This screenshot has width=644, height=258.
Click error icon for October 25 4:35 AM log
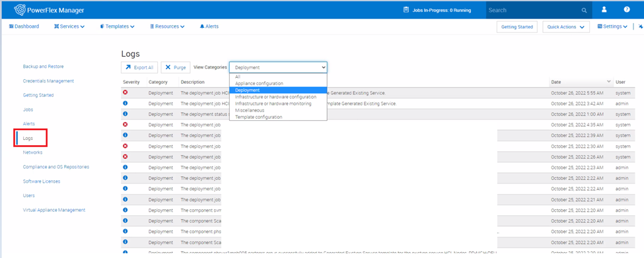(125, 124)
